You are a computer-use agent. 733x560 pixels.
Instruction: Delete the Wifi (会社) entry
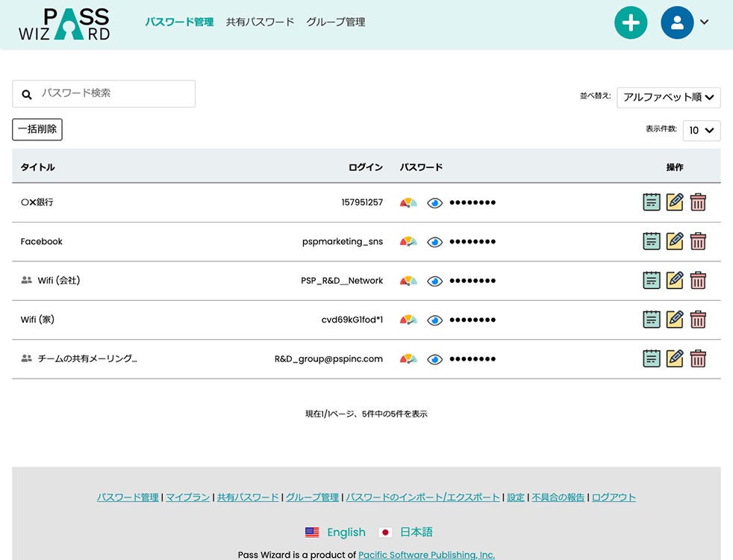(x=698, y=281)
